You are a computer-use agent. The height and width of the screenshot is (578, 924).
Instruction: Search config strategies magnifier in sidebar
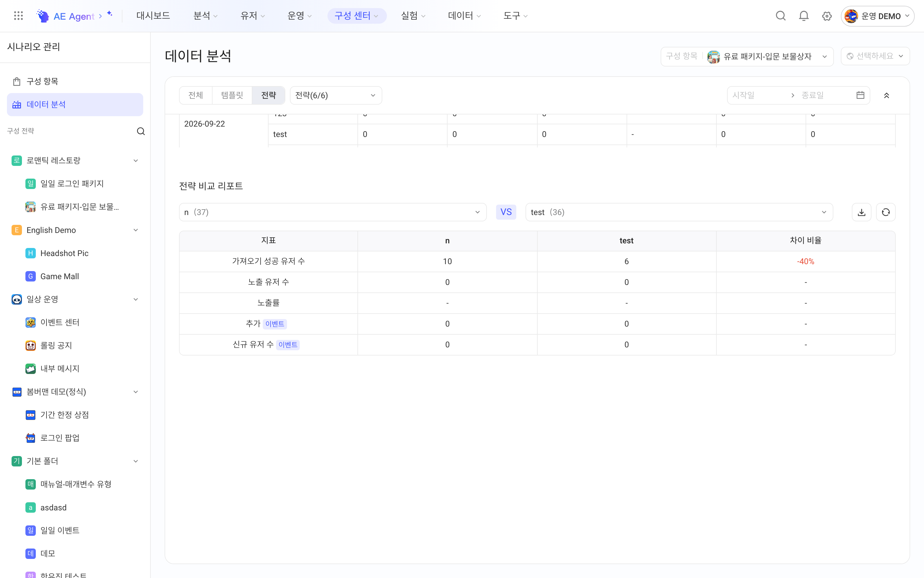pyautogui.click(x=141, y=131)
